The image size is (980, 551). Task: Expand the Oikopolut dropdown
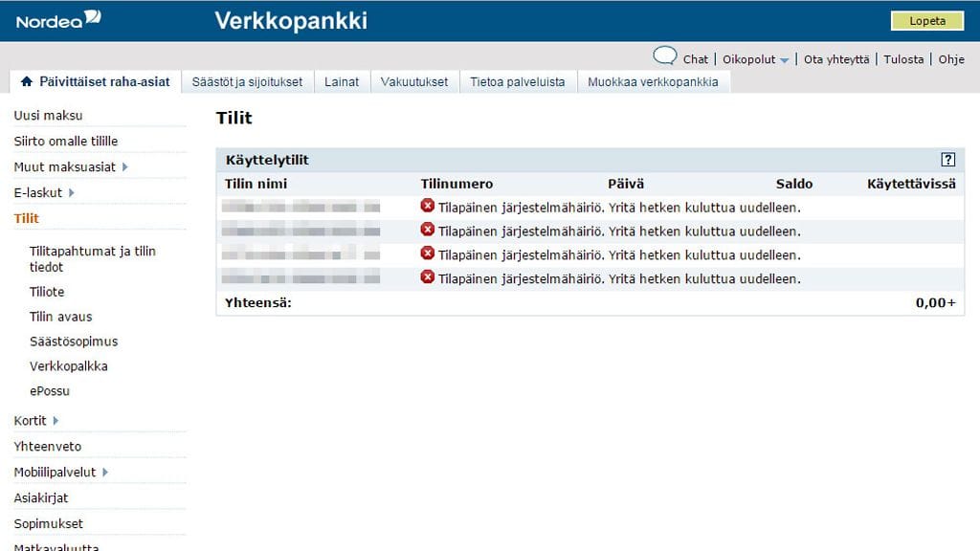(756, 58)
